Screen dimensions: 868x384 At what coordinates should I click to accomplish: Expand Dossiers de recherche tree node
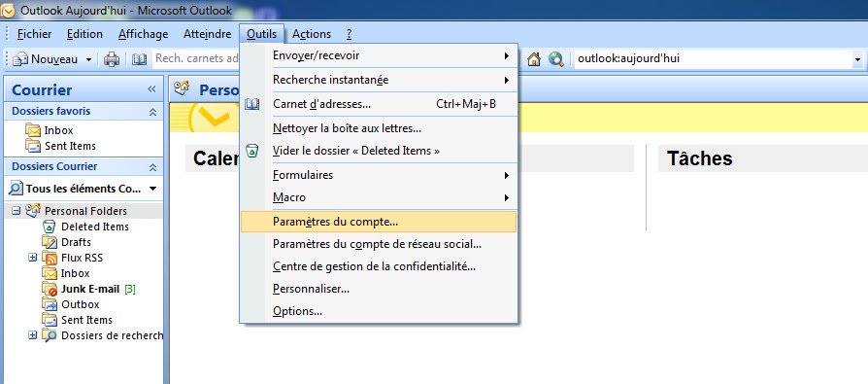coord(33,335)
